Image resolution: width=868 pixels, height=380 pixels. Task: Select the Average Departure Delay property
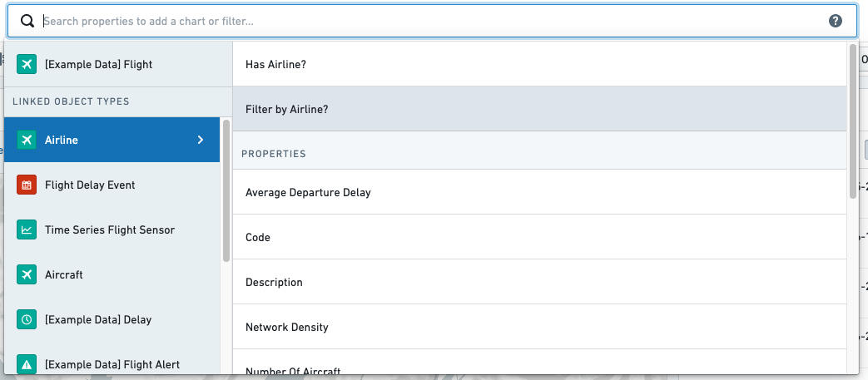pyautogui.click(x=540, y=192)
